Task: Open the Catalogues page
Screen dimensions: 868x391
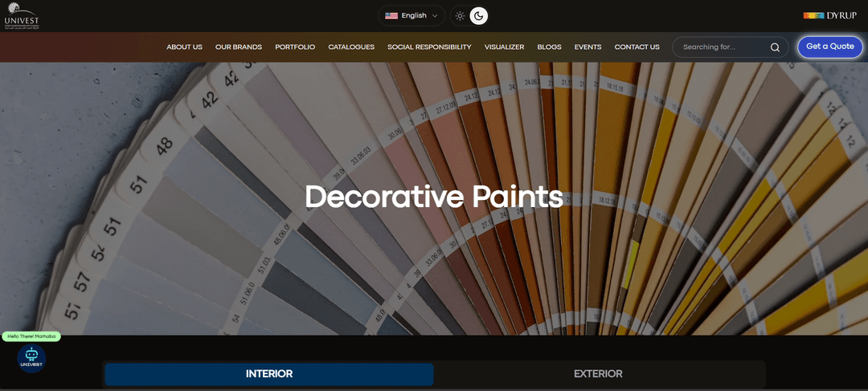Action: pyautogui.click(x=351, y=47)
